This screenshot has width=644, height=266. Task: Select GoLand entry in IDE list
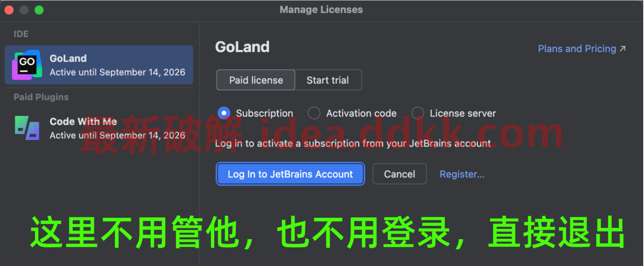[99, 65]
